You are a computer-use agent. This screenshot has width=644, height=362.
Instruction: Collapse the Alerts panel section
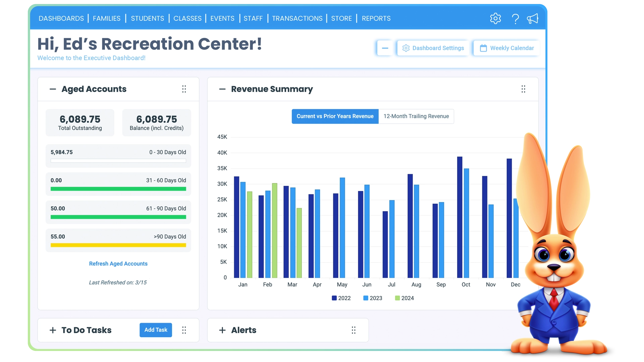point(222,330)
